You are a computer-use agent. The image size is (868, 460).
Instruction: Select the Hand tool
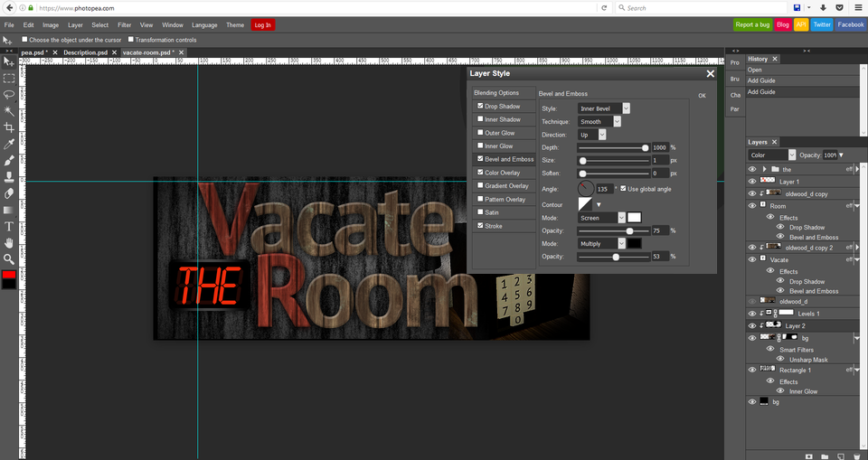(x=9, y=242)
